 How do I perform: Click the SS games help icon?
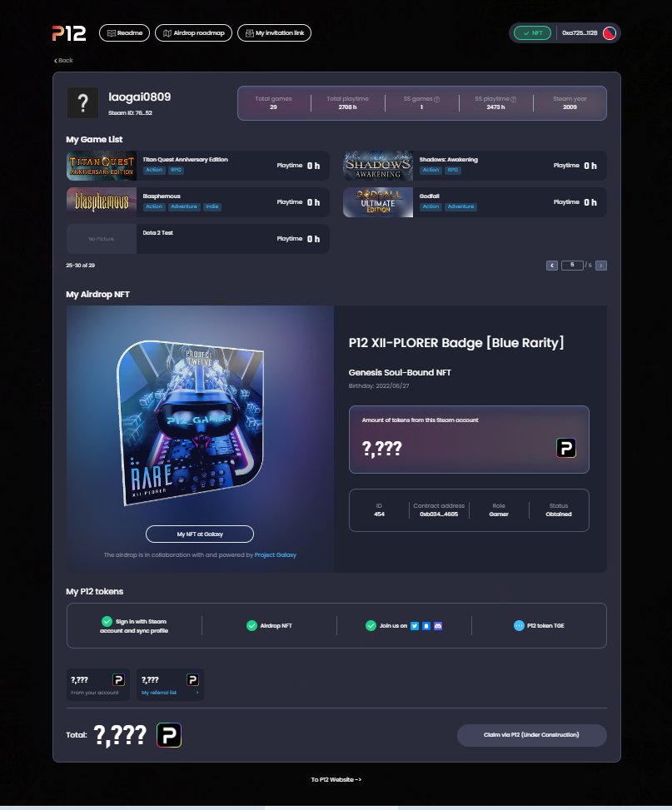click(x=437, y=99)
